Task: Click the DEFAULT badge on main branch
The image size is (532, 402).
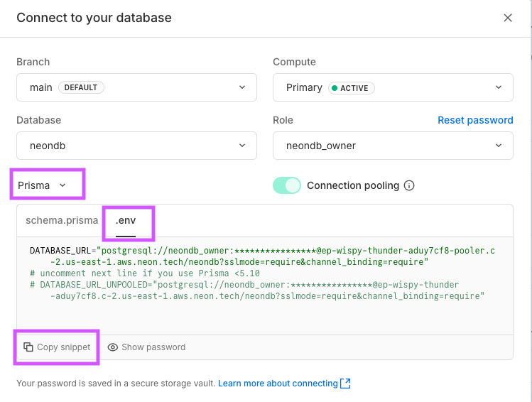Action: pyautogui.click(x=81, y=87)
